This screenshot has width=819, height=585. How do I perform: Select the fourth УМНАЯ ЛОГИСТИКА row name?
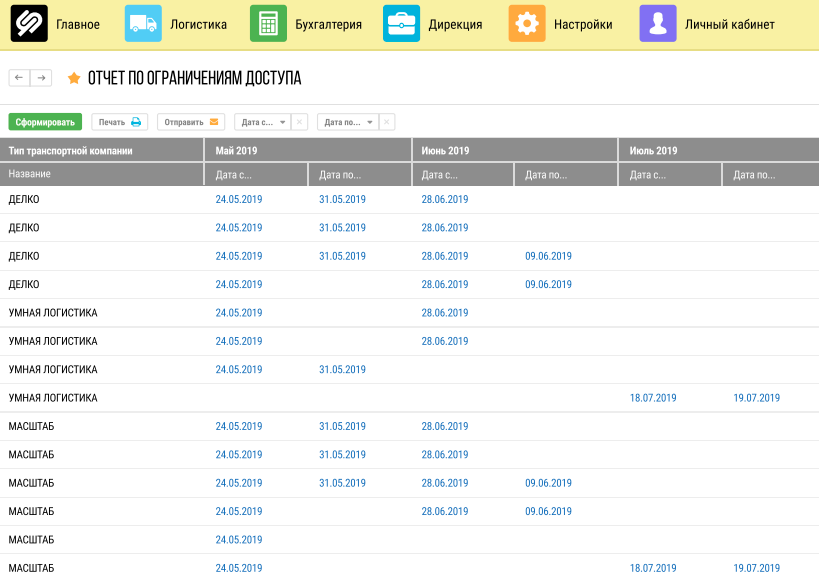(x=53, y=398)
